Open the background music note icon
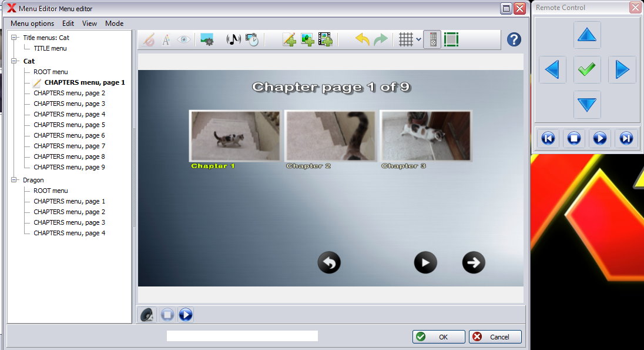 pos(233,40)
